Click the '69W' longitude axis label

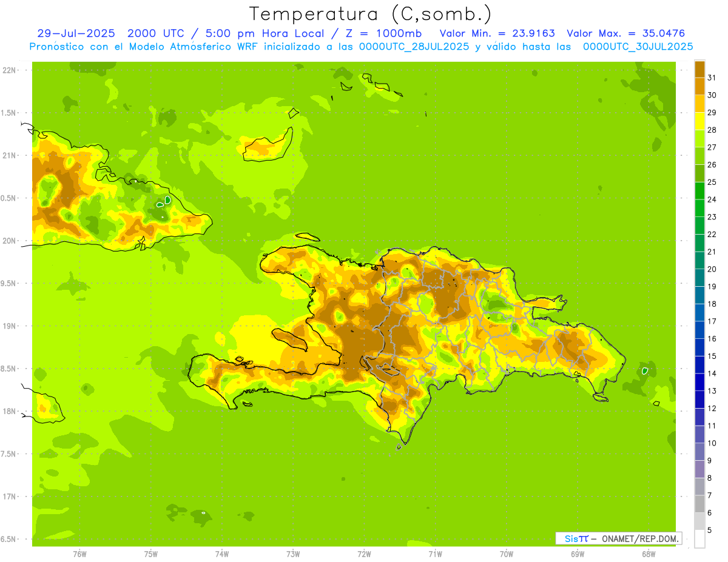click(578, 554)
